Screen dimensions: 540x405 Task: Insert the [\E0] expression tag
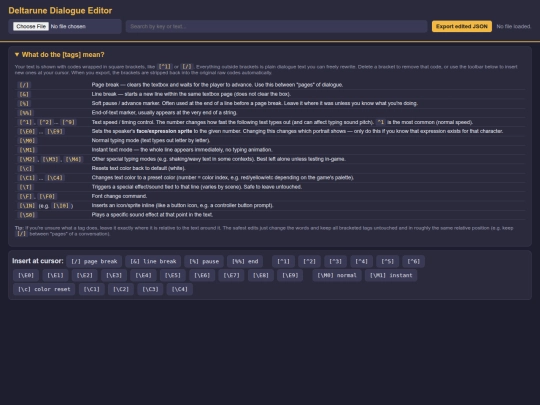point(26,275)
